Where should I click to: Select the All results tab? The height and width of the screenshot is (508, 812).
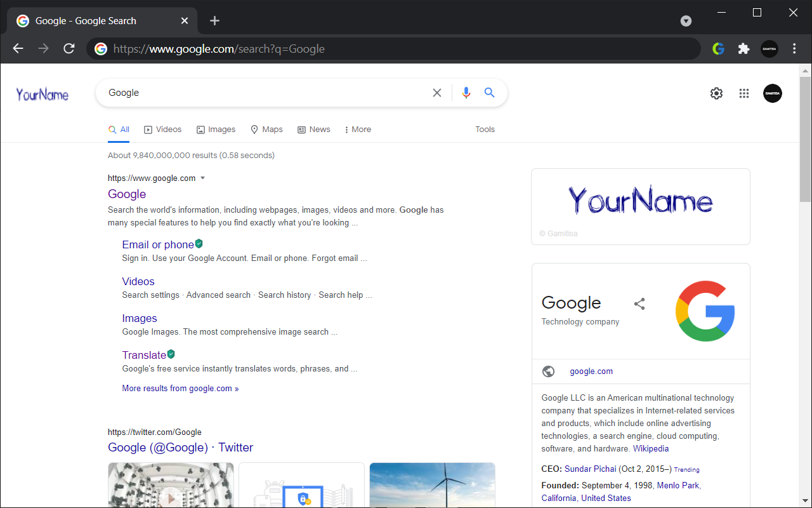119,130
